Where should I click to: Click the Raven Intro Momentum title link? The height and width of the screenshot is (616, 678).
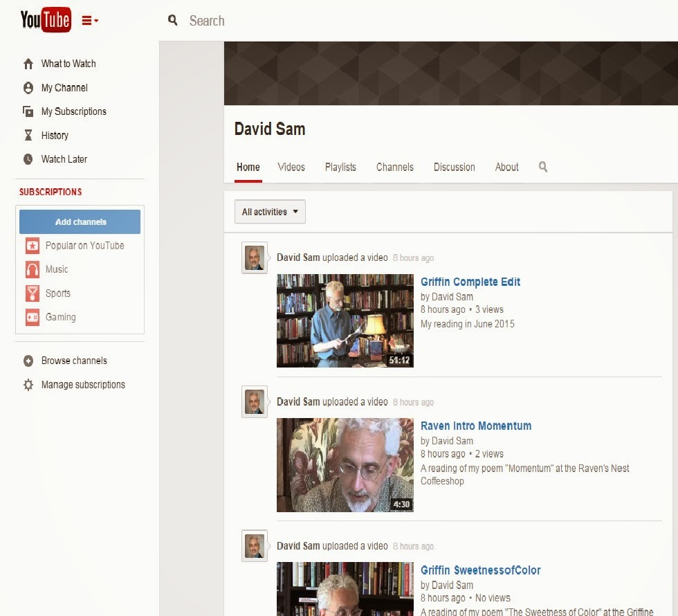476,426
